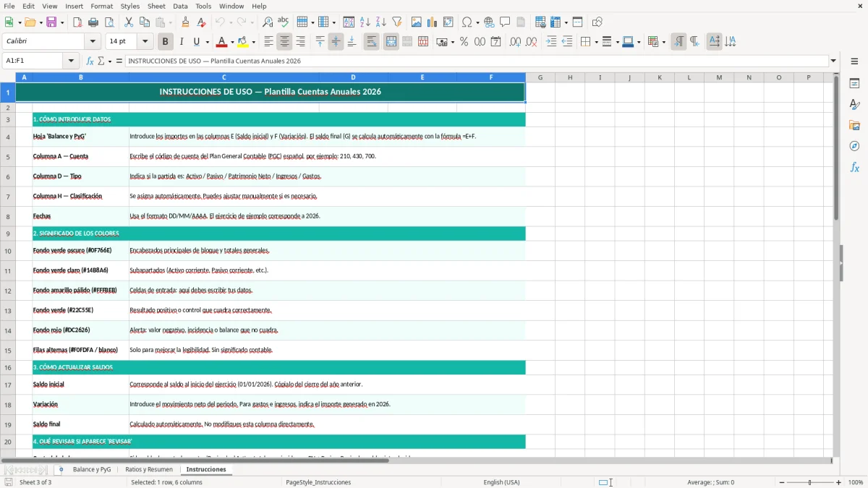
Task: Toggle left-to-right text direction
Action: coord(678,42)
